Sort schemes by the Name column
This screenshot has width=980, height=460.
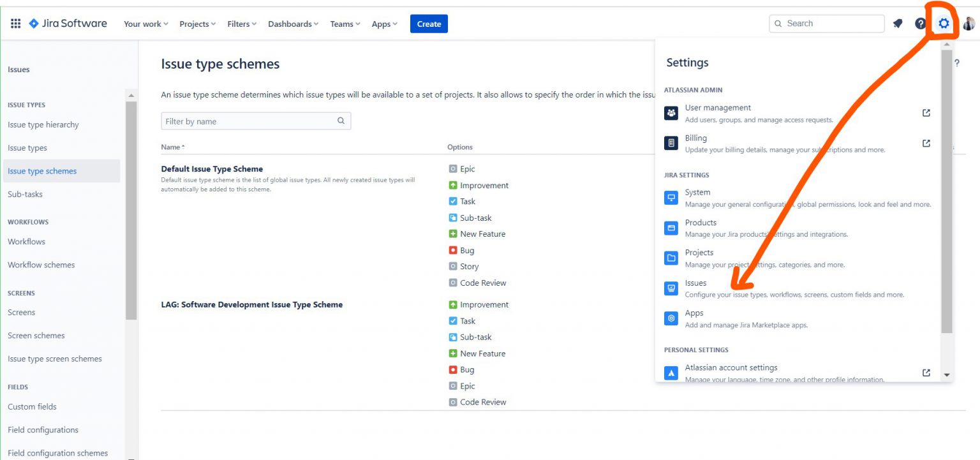click(172, 147)
